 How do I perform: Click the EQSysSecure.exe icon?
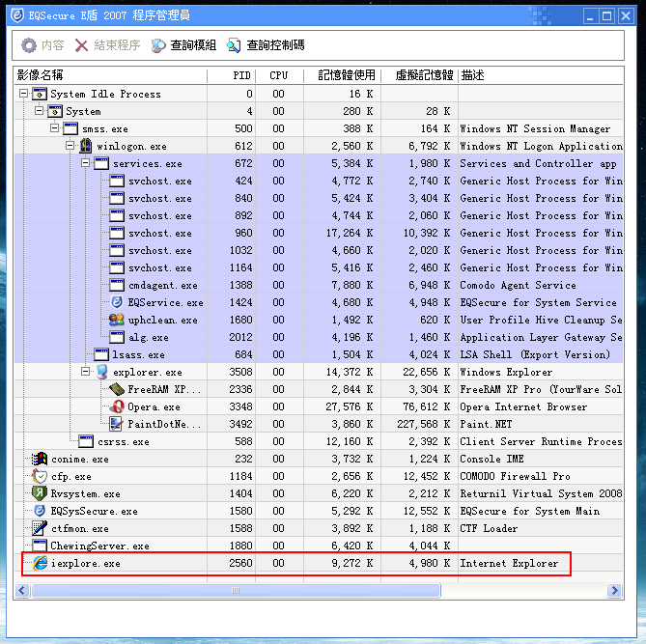(x=40, y=511)
